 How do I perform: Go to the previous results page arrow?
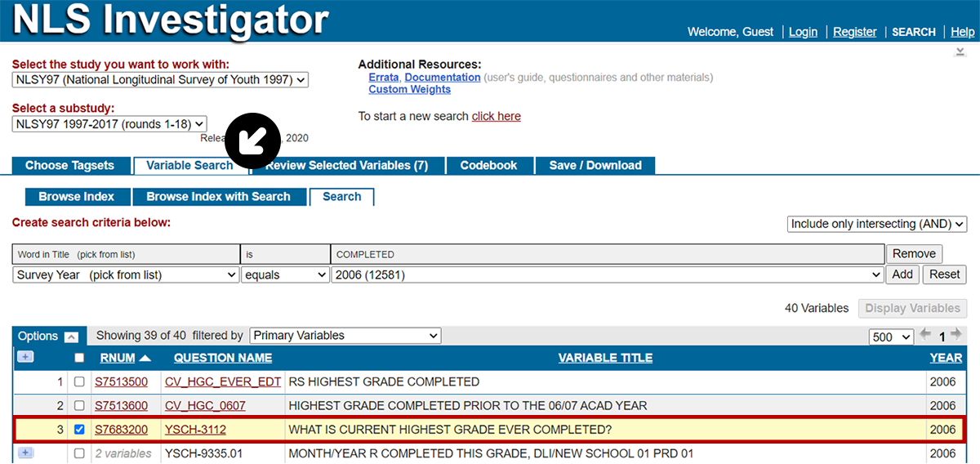tap(925, 335)
